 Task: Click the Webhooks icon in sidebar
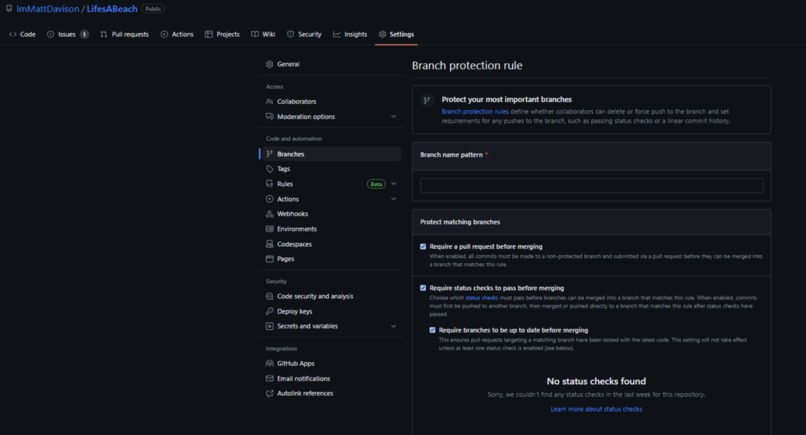(269, 214)
